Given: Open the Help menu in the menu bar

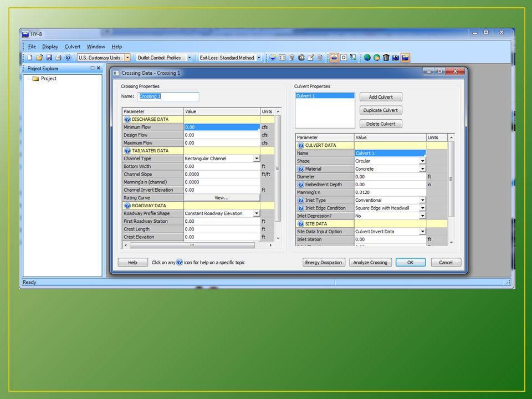Looking at the screenshot, I should pos(117,47).
